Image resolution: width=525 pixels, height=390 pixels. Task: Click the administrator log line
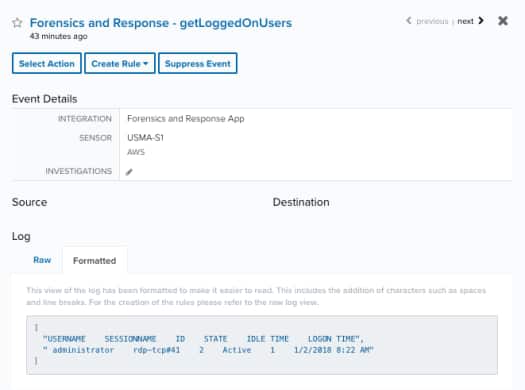coord(208,350)
